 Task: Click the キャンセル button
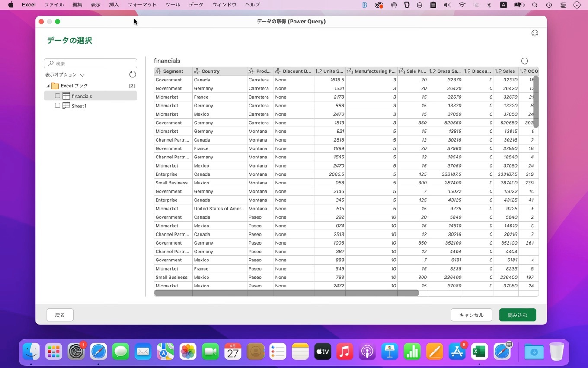[x=471, y=315]
